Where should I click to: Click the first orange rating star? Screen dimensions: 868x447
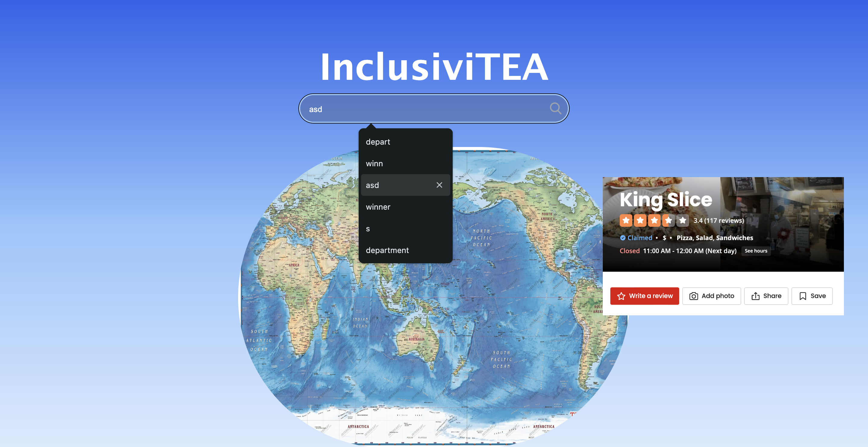(x=626, y=220)
